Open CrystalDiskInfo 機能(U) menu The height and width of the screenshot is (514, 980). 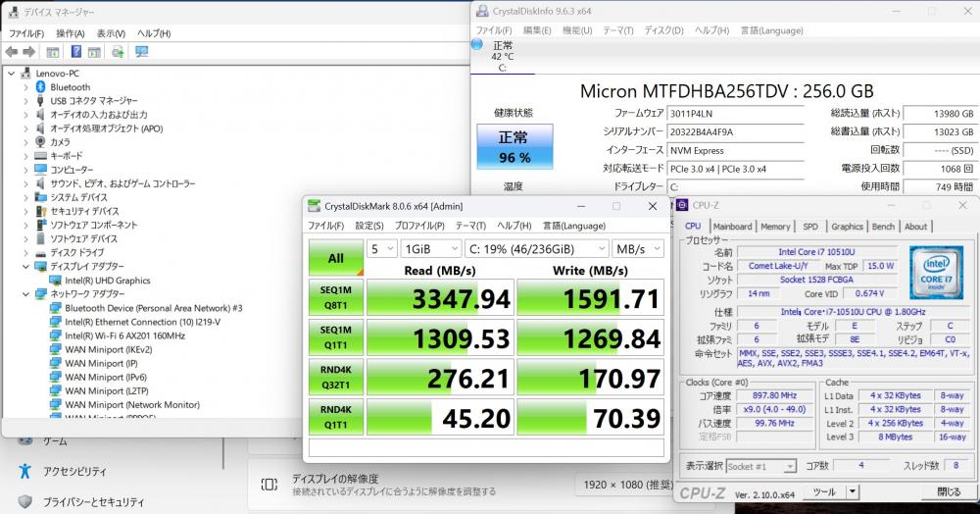(577, 30)
